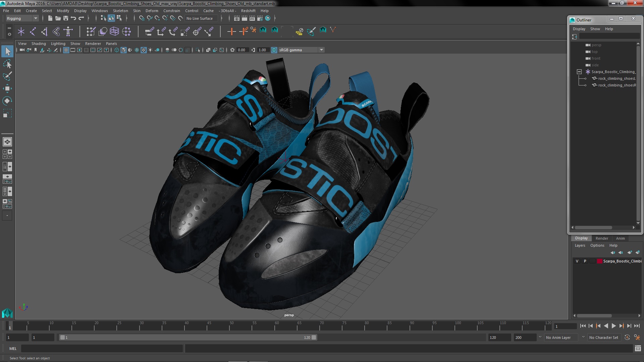Switch to the Anim layer tab

click(620, 238)
